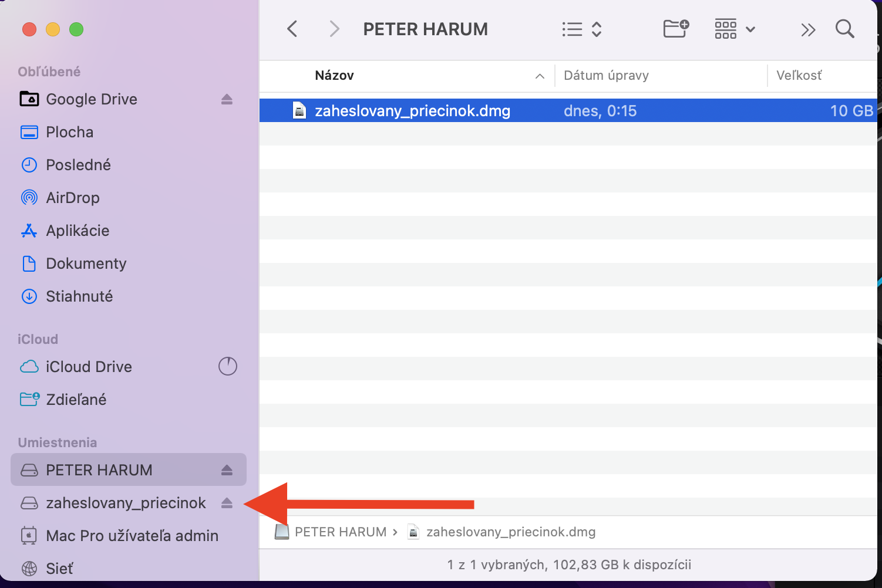Screen dimensions: 882x588
Task: Eject the PETER HARUM drive
Action: [x=227, y=470]
